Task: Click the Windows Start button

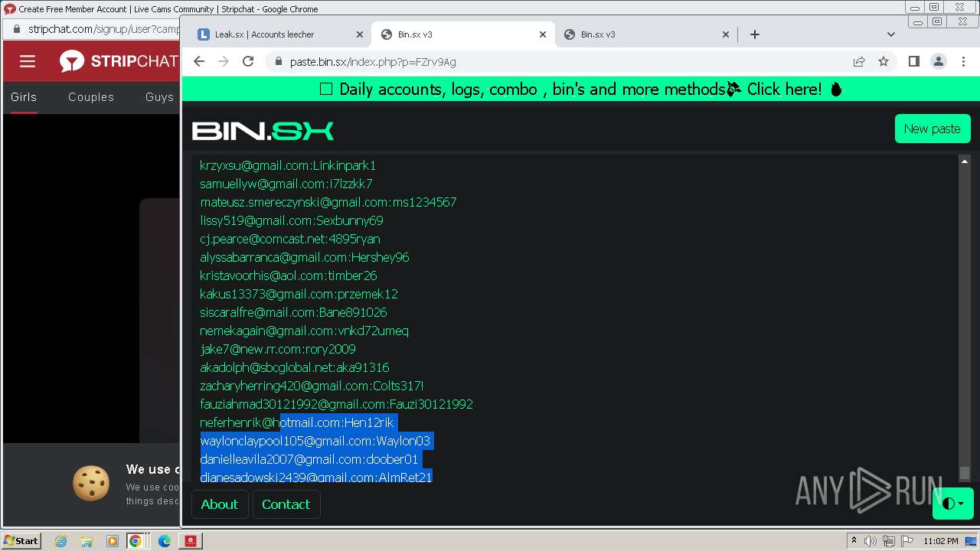Action: point(21,540)
